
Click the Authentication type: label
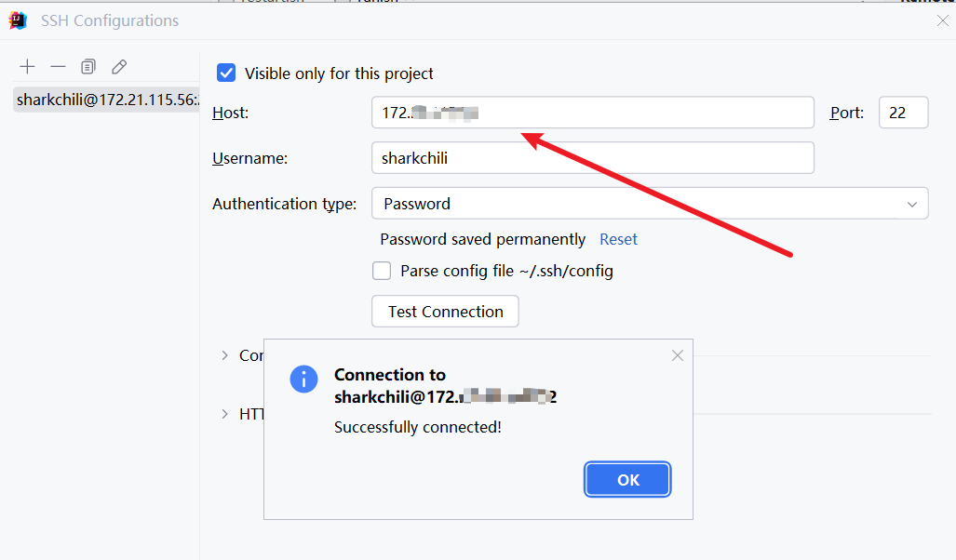click(x=285, y=204)
